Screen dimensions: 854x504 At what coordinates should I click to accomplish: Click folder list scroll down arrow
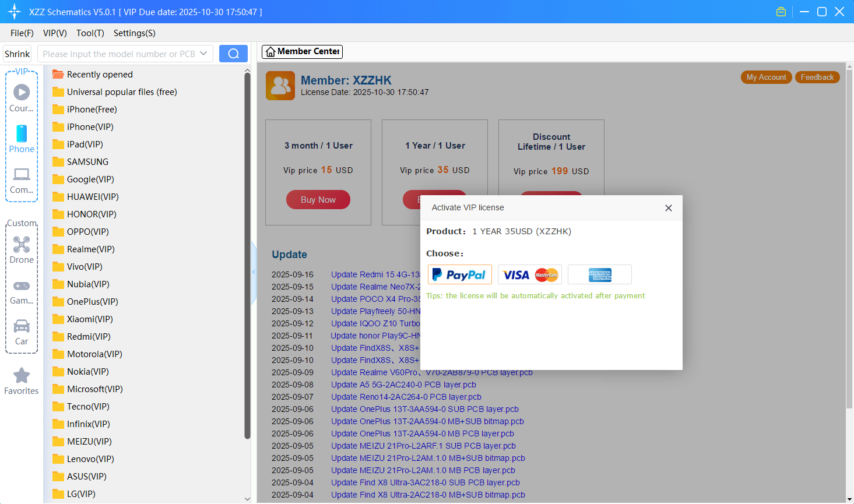click(247, 499)
